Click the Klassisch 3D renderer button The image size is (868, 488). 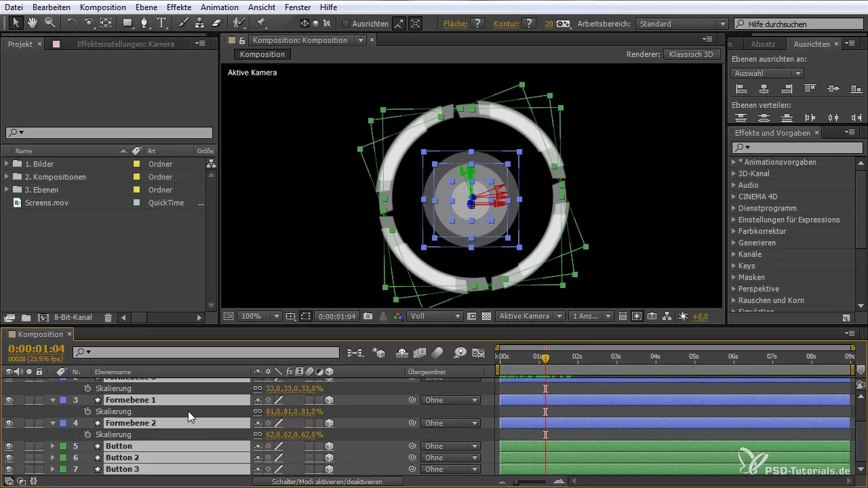(x=692, y=54)
